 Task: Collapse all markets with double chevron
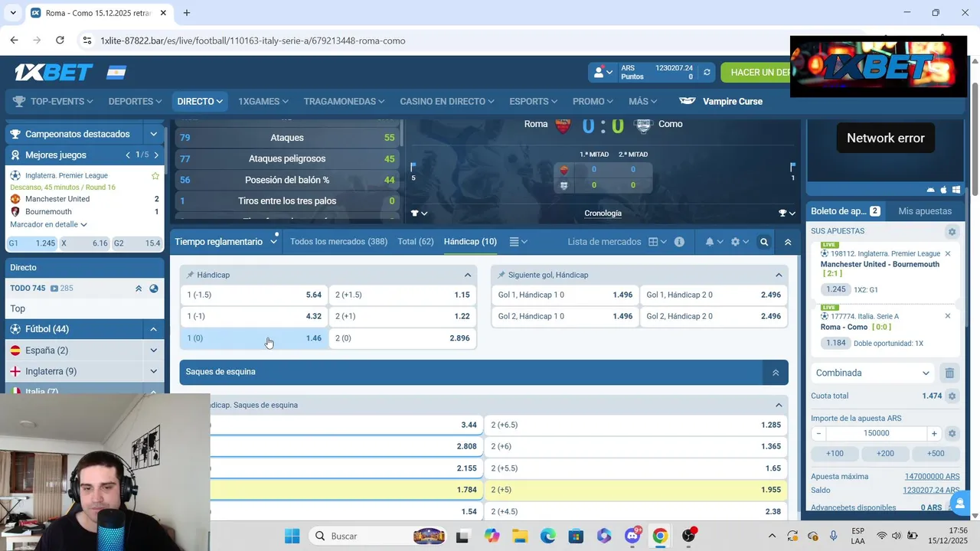[x=788, y=242]
